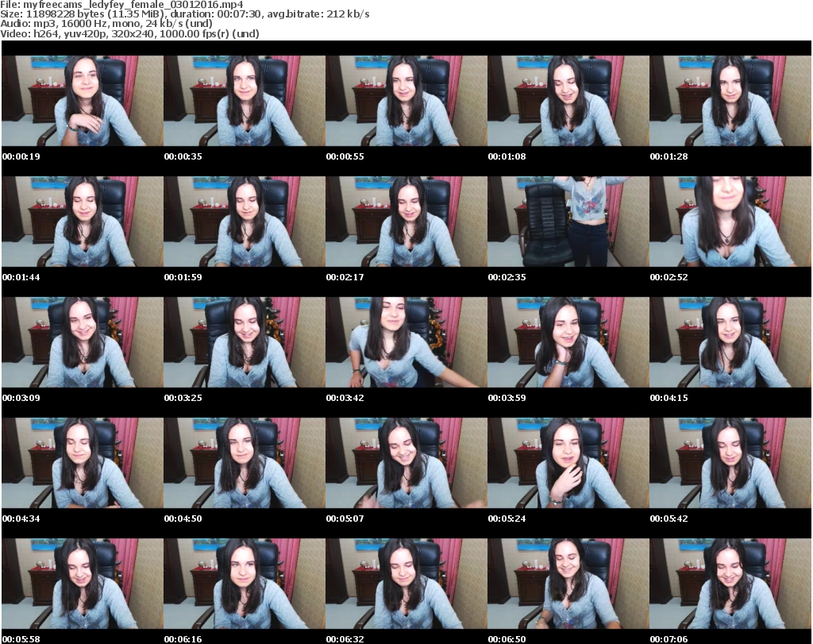813x644 pixels.
Task: View the frame stamped 00:05:24
Action: (568, 463)
